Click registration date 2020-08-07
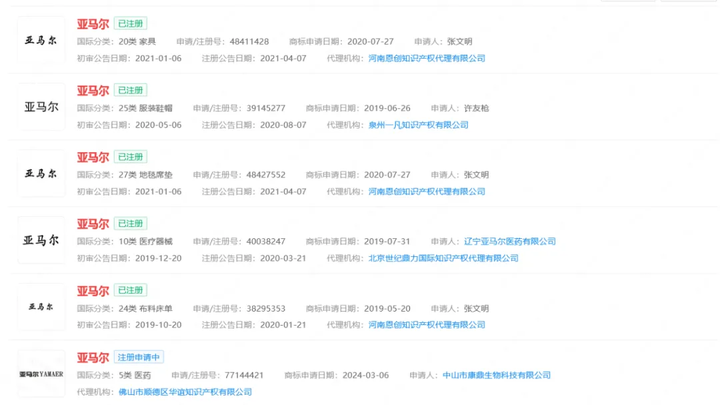 pyautogui.click(x=283, y=125)
